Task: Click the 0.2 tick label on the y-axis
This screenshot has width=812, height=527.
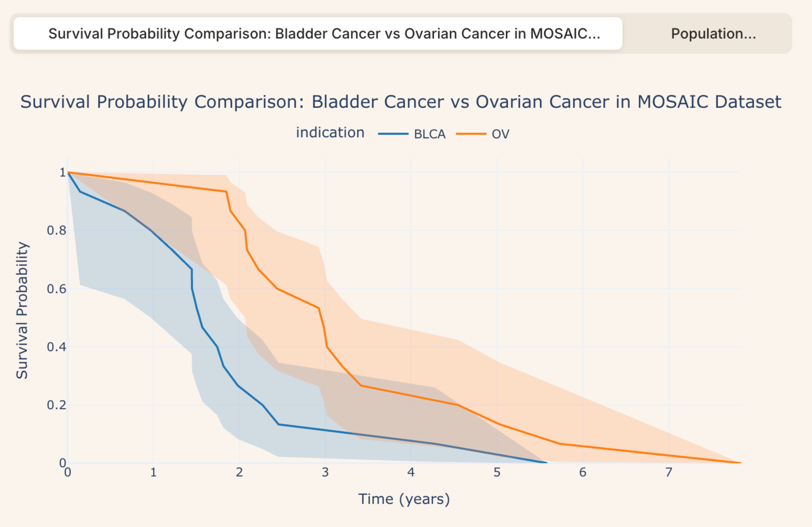Action: click(57, 405)
